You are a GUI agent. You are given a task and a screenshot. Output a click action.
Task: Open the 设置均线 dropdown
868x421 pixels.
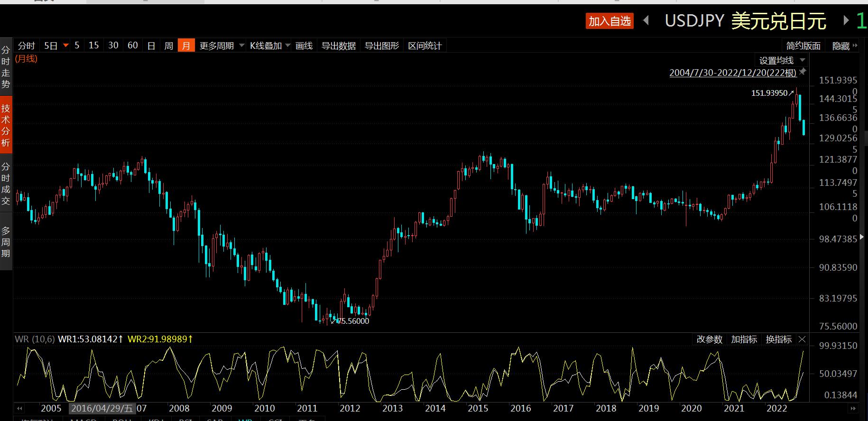tap(803, 60)
